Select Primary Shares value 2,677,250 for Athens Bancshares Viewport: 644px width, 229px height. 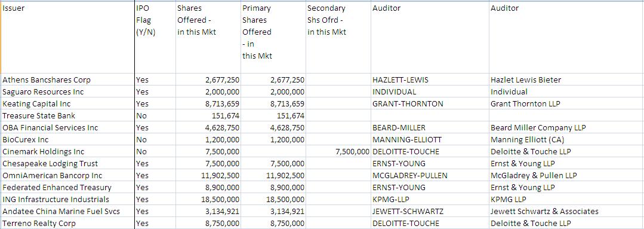point(273,80)
